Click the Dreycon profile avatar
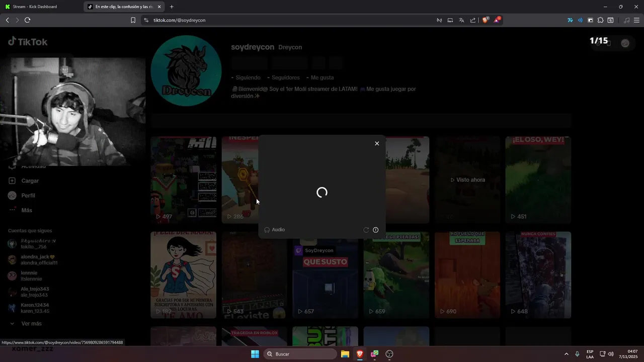The height and width of the screenshot is (362, 644). tap(186, 71)
